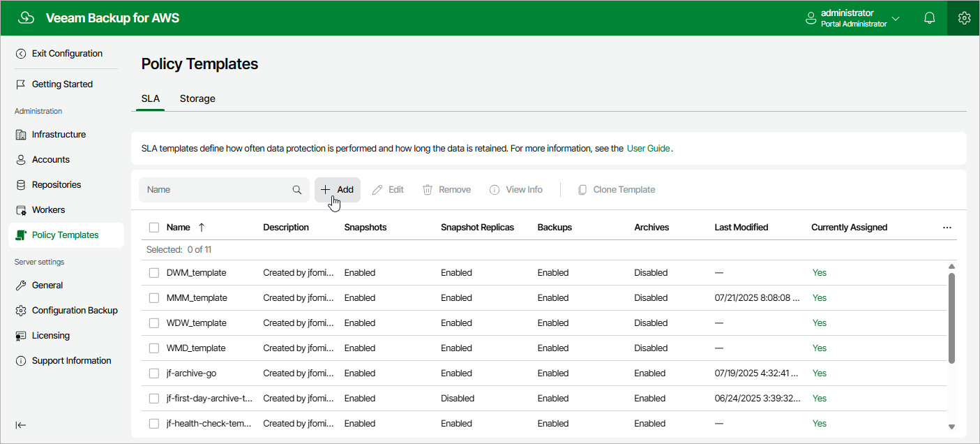Expand the administrator account dropdown
This screenshot has height=444, width=980.
[x=896, y=18]
